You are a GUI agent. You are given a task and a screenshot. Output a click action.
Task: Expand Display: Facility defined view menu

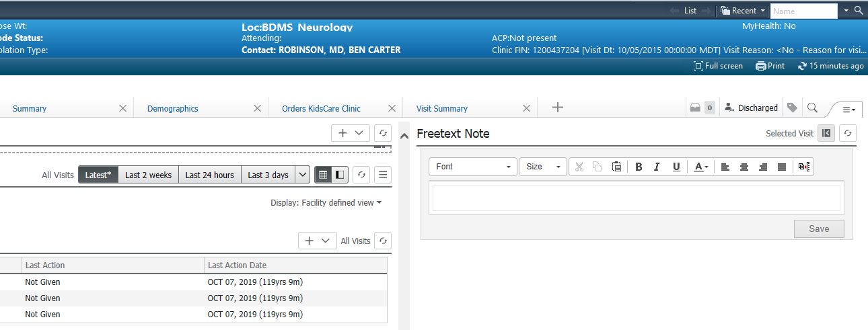(x=326, y=202)
